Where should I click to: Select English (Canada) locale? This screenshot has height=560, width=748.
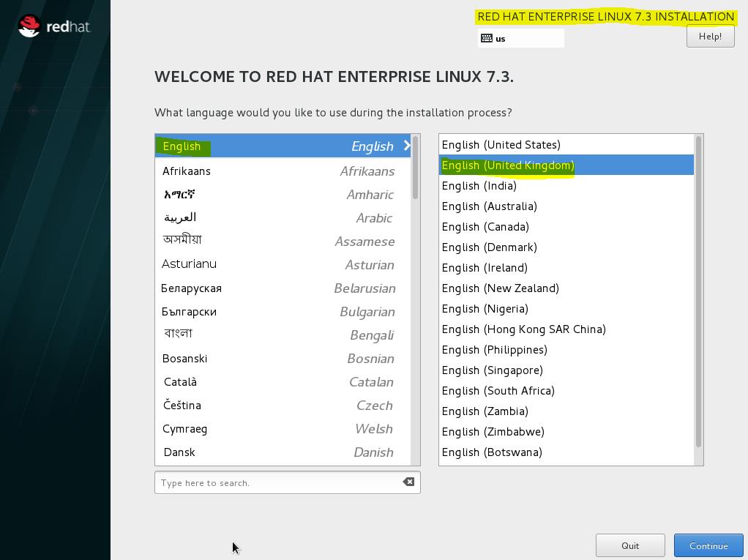(x=566, y=227)
